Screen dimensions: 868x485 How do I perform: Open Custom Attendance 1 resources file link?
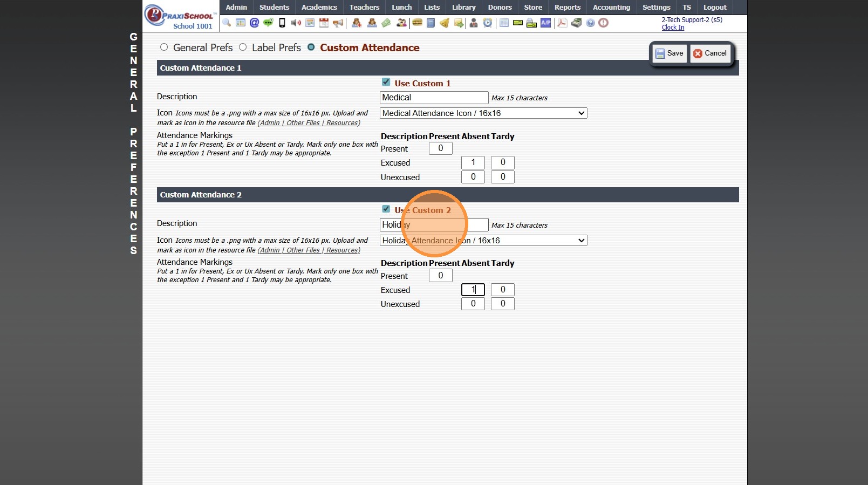pos(309,123)
